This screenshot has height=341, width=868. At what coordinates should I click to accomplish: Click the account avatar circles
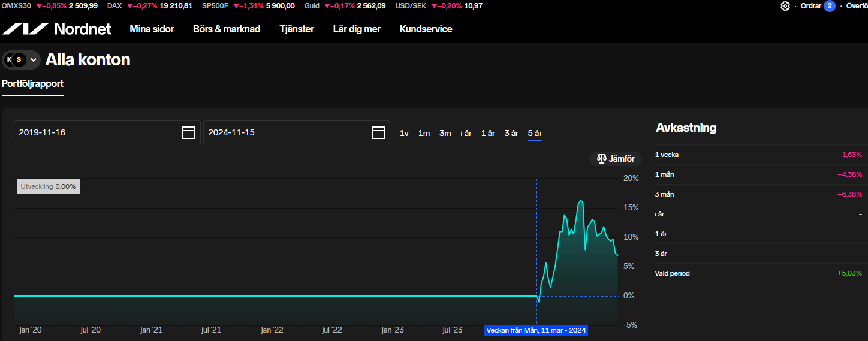[x=15, y=59]
